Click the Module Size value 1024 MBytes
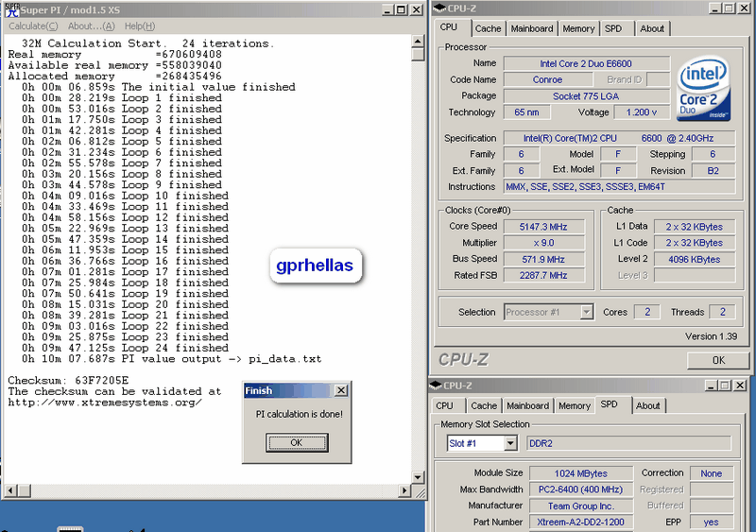 click(581, 473)
